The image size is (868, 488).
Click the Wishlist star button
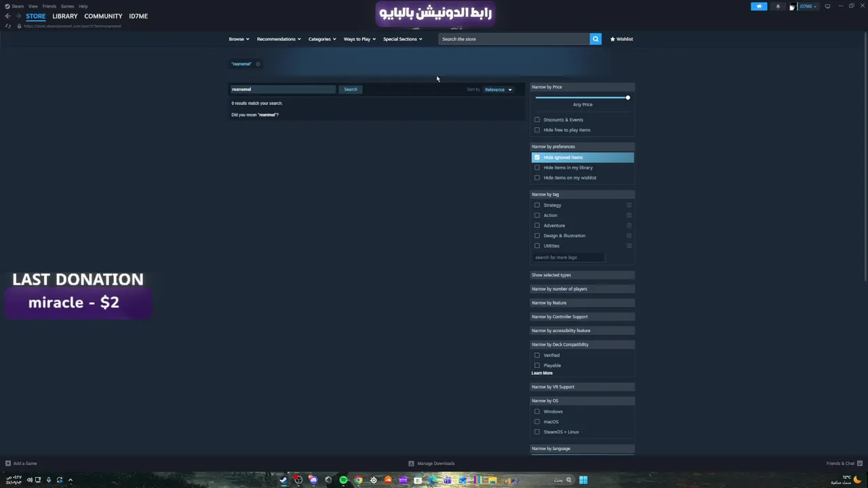coord(621,39)
